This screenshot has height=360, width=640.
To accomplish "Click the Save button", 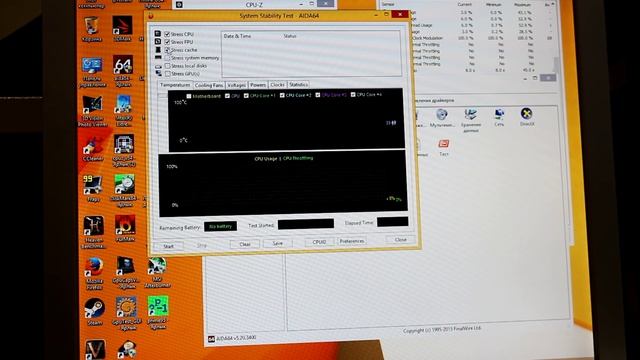I will [278, 243].
